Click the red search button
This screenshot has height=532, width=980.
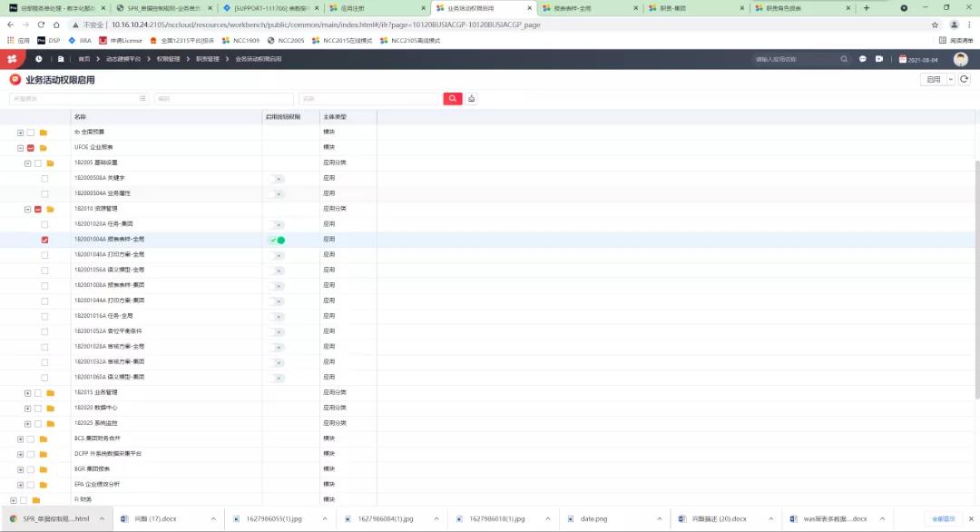[x=453, y=99]
